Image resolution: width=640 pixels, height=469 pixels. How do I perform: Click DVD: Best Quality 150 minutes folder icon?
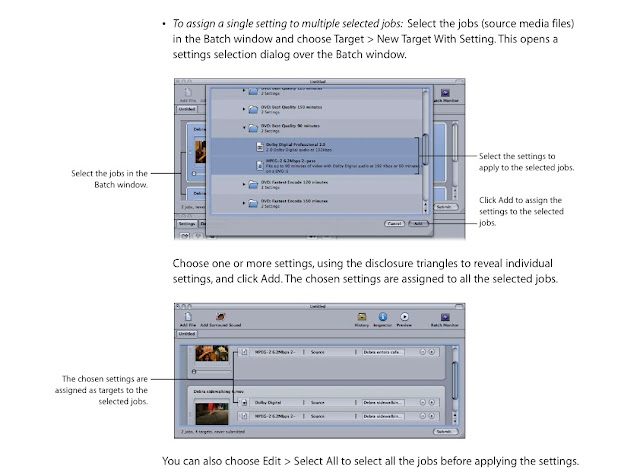point(253,109)
